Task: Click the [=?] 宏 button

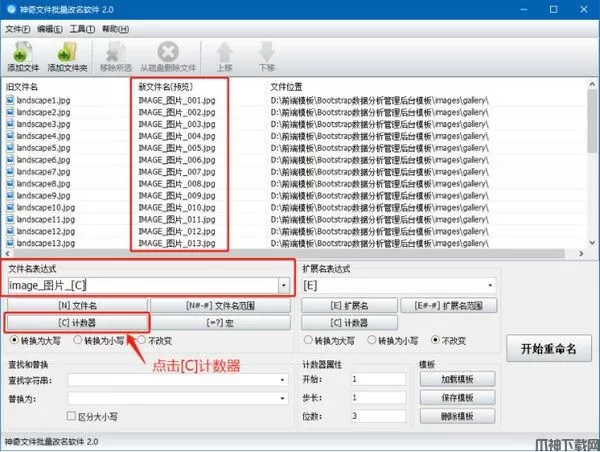Action: coord(220,323)
